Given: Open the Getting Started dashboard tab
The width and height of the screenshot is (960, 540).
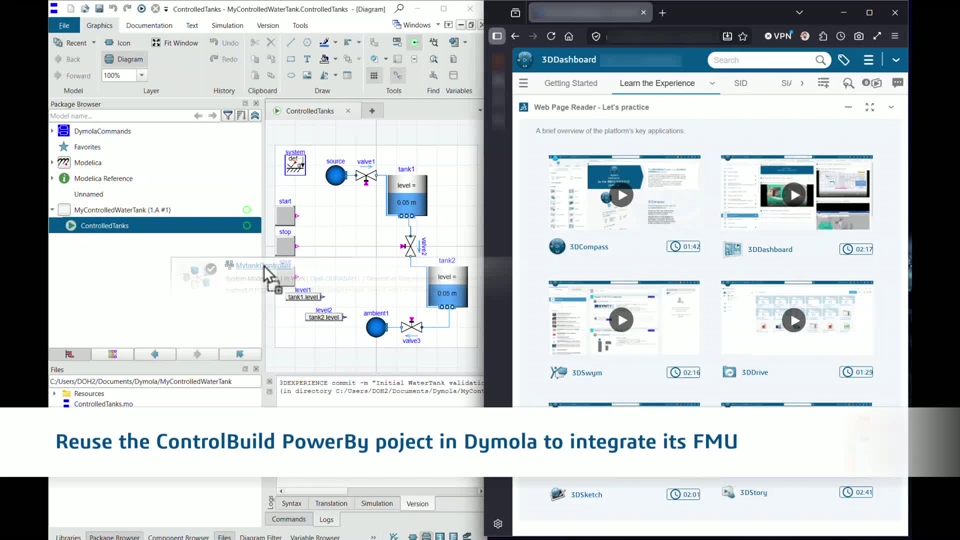Looking at the screenshot, I should 571,83.
